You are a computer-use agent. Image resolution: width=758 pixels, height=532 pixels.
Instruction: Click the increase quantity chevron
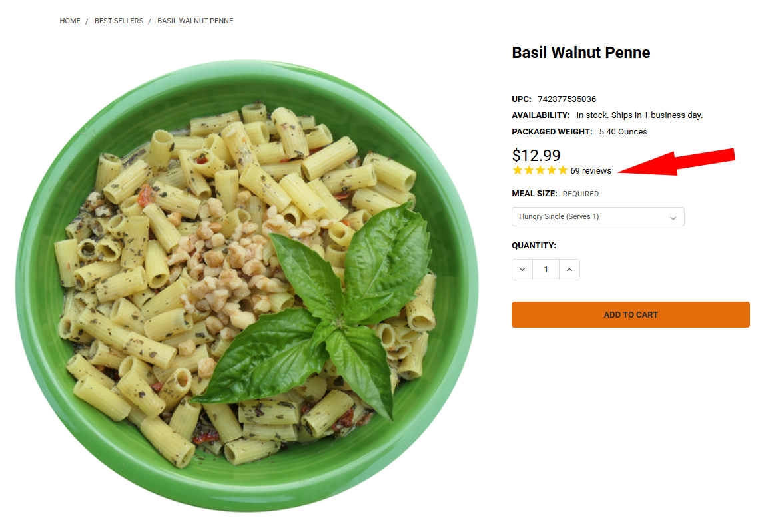point(569,270)
